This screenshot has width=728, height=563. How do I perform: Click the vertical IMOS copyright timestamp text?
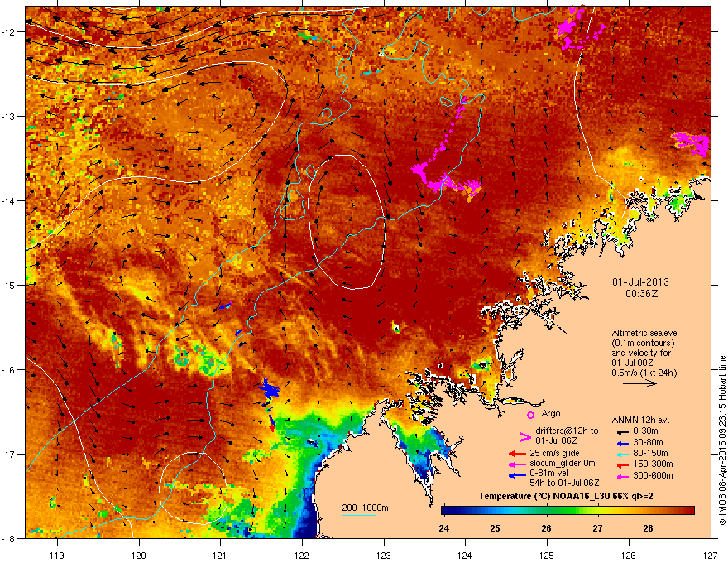pos(722,440)
